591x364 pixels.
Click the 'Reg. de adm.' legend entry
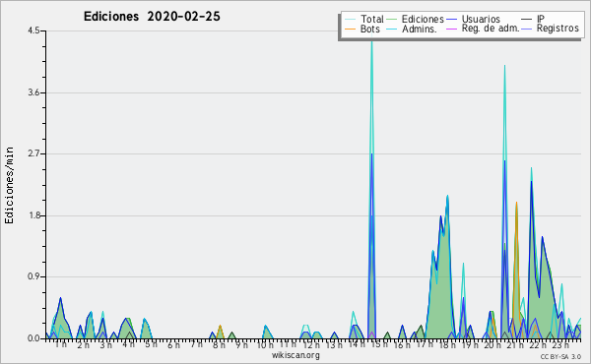click(x=491, y=29)
